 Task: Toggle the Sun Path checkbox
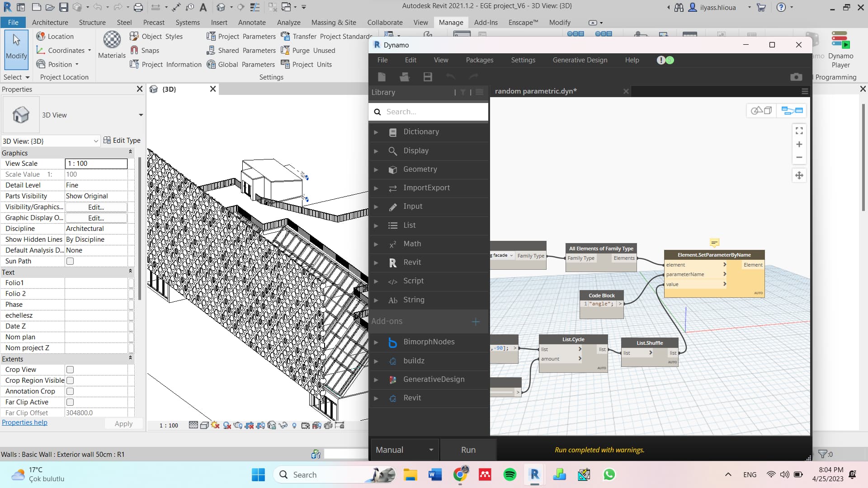point(70,261)
